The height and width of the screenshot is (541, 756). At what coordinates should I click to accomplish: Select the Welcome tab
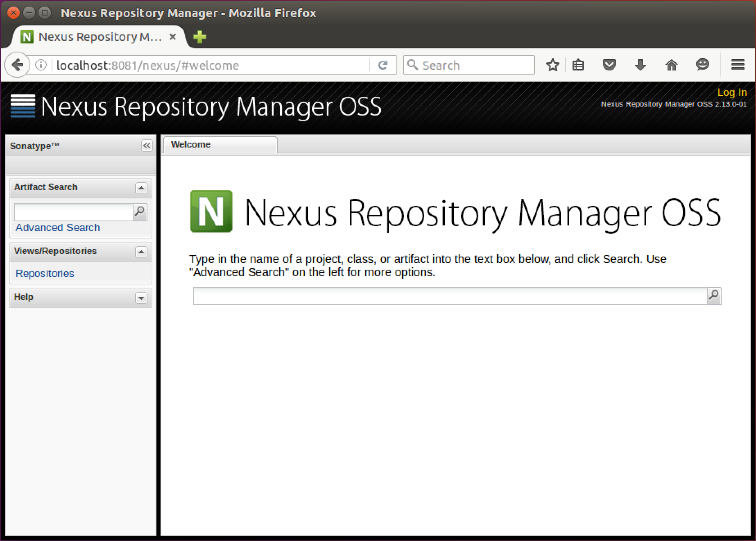220,145
